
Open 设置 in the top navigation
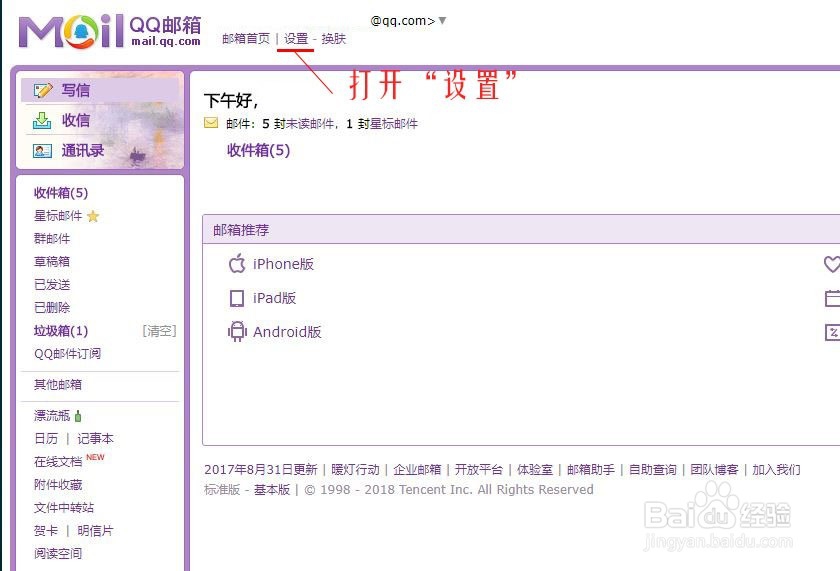click(x=296, y=39)
